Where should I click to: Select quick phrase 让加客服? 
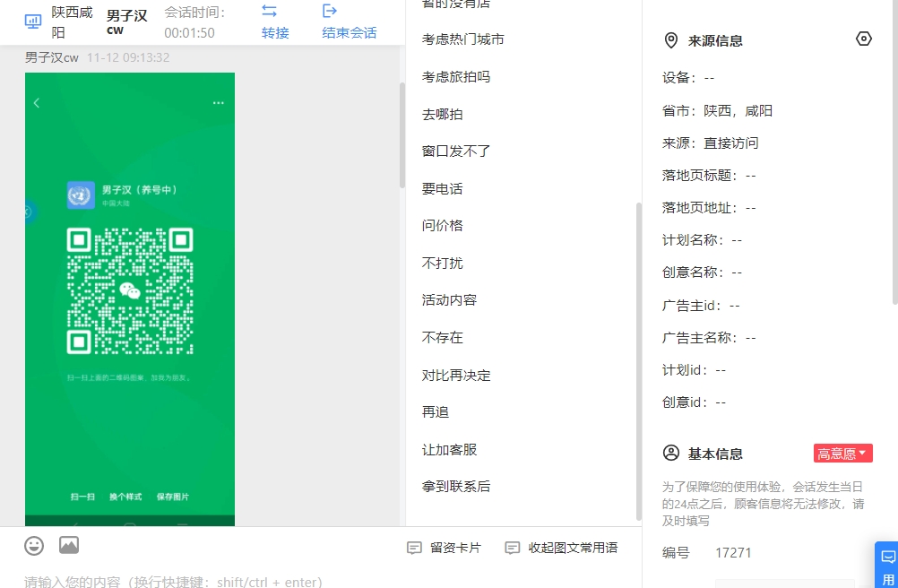point(449,450)
